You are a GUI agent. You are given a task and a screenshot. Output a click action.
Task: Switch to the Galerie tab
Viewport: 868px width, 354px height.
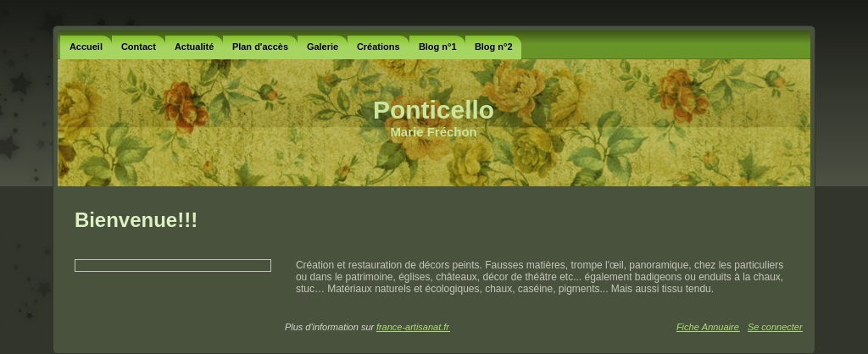(x=322, y=47)
